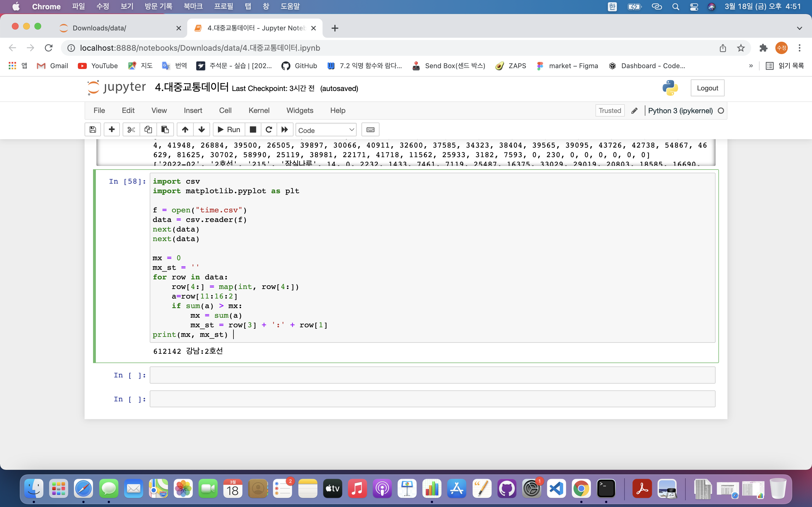The width and height of the screenshot is (812, 507).
Task: Bookmark this page with star icon
Action: pos(741,48)
